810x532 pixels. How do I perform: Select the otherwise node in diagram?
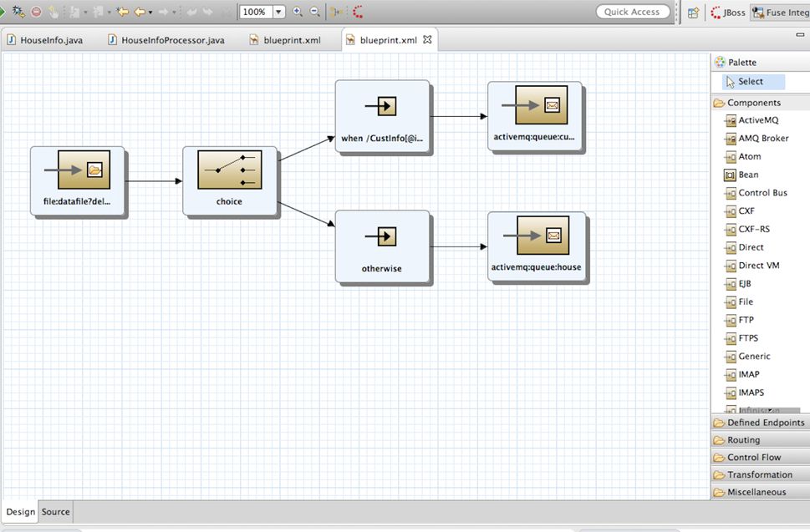pos(382,246)
